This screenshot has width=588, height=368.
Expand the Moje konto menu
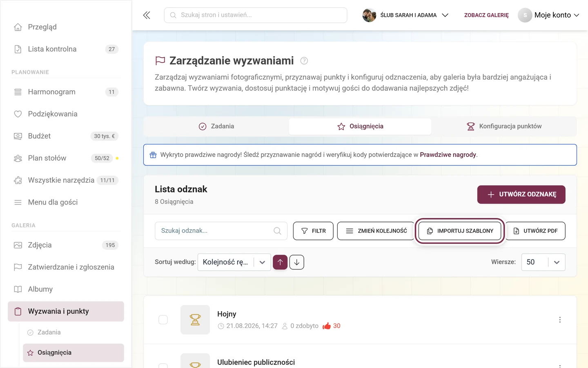tap(549, 15)
